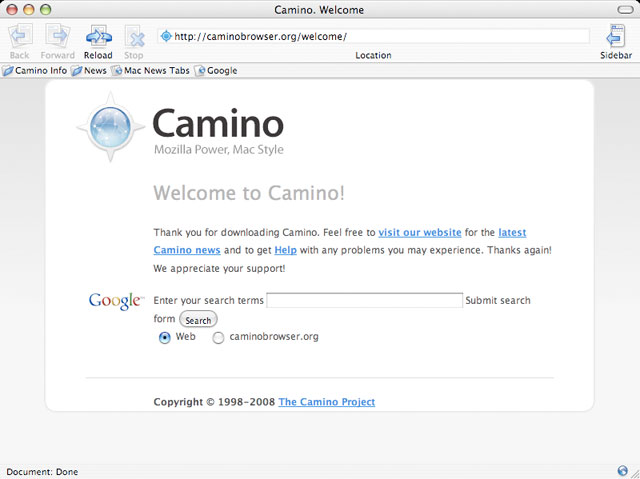Click the 'Camino. Welcome' window title
Viewport: 640px width, 479px height.
pyautogui.click(x=319, y=10)
